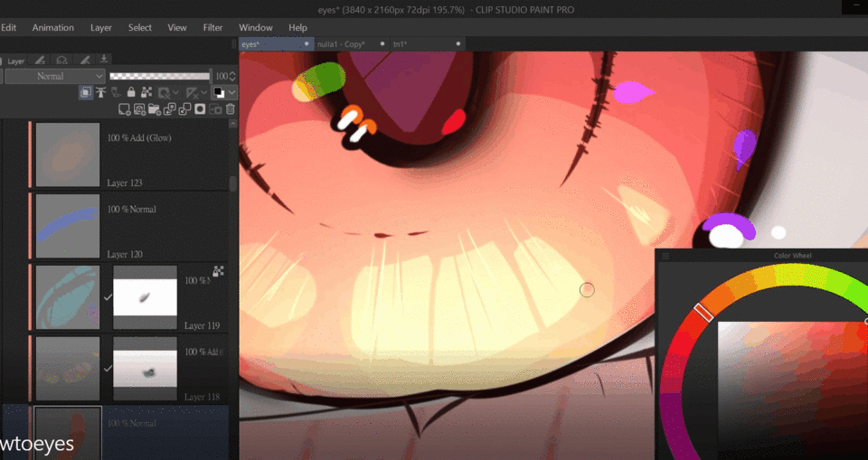This screenshot has width=868, height=460.
Task: Click the 'Layer 118' name label
Action: coord(202,397)
